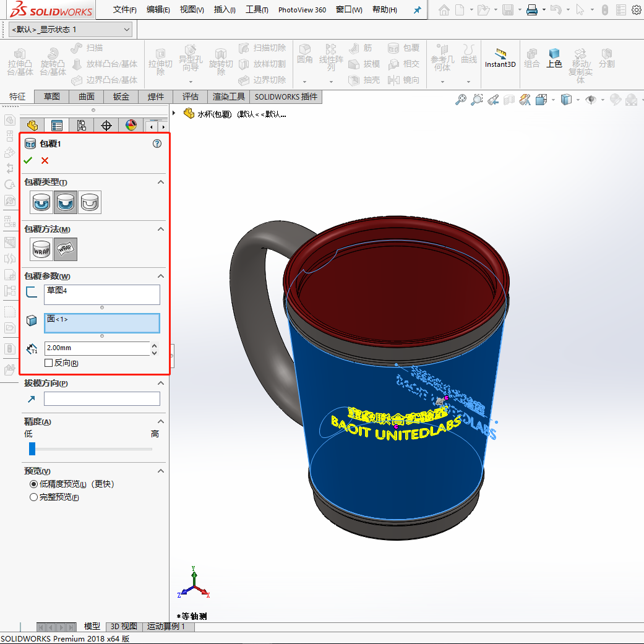
Task: Confirm the wrap feature with green checkmark
Action: point(28,161)
